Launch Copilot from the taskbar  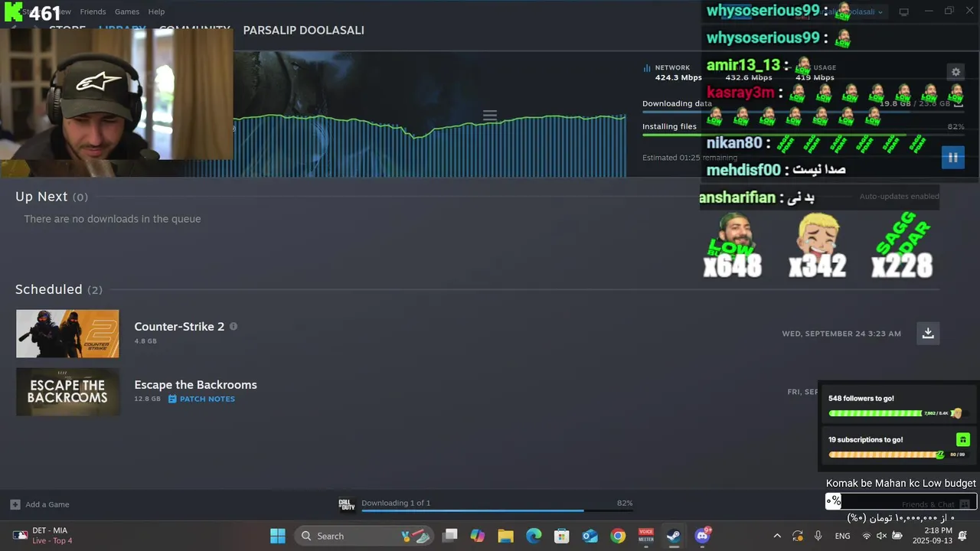tap(478, 536)
